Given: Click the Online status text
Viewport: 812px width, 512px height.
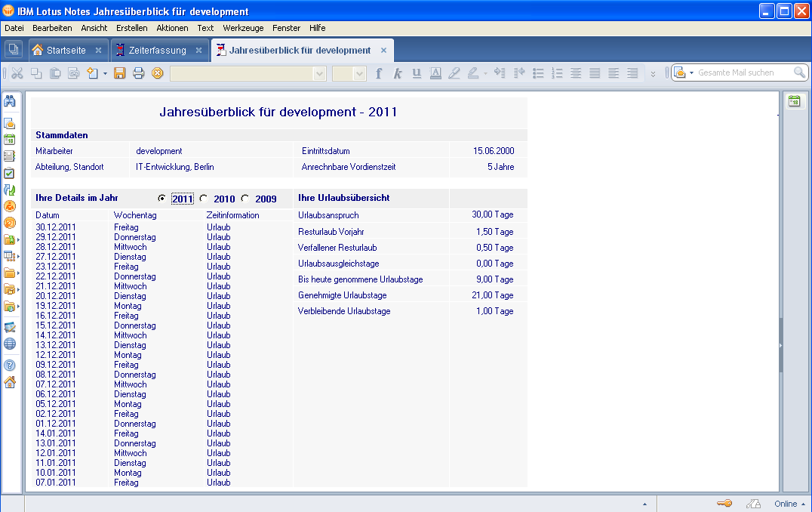Looking at the screenshot, I should pyautogui.click(x=786, y=504).
